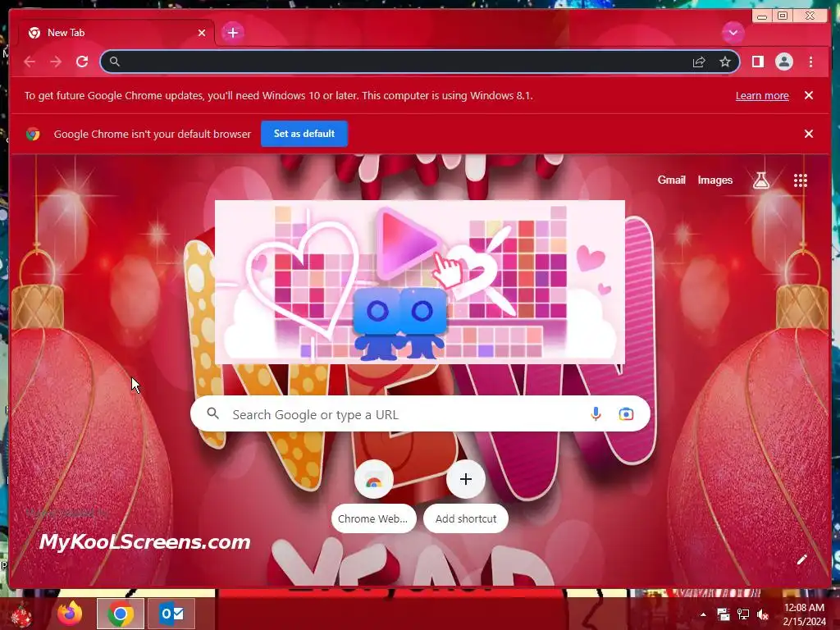Dismiss the default browser infobar
The width and height of the screenshot is (840, 630).
(x=808, y=134)
